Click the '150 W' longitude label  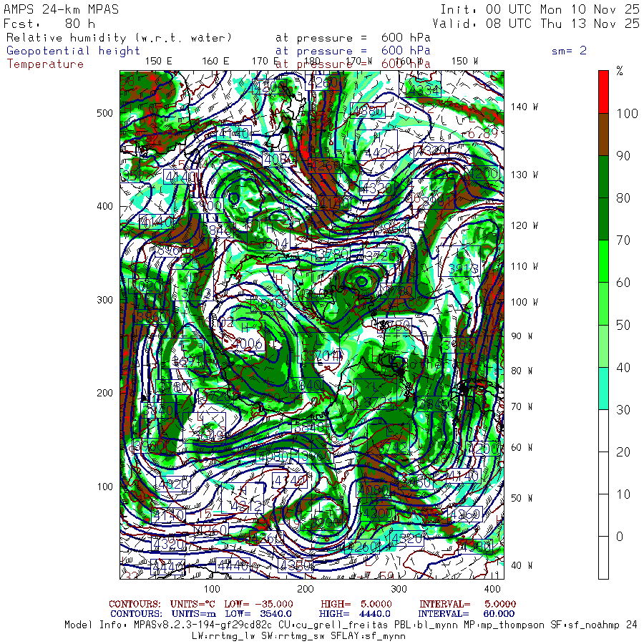coord(464,62)
